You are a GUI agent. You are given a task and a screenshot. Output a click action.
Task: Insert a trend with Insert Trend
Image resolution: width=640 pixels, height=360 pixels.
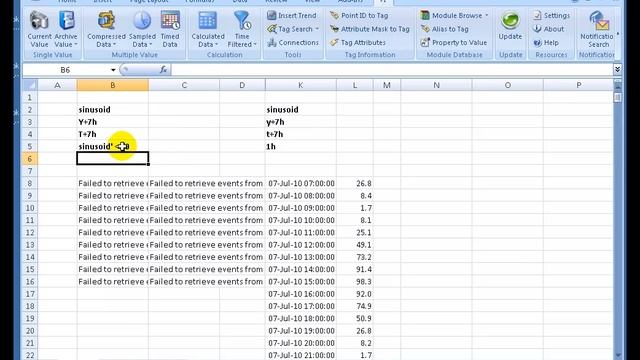pos(292,16)
